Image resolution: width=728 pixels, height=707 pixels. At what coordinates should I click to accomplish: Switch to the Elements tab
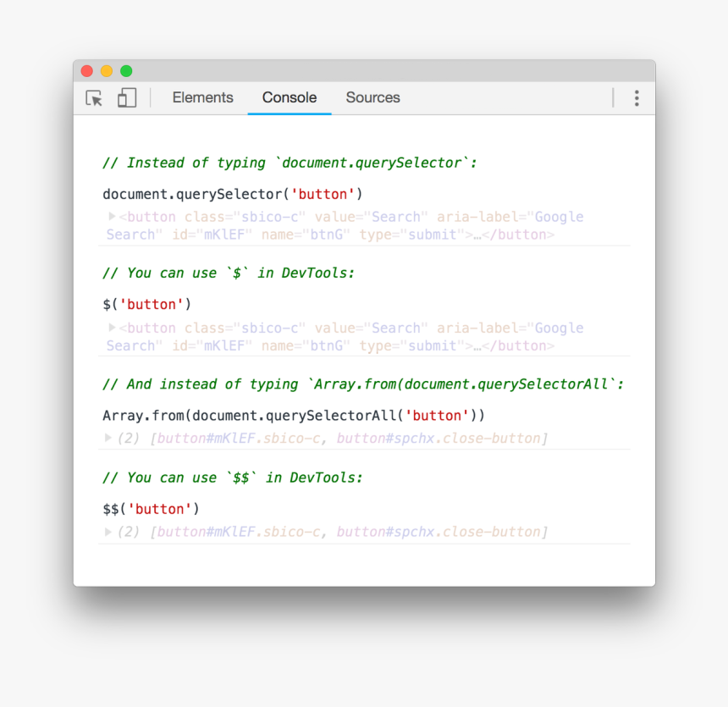tap(202, 97)
